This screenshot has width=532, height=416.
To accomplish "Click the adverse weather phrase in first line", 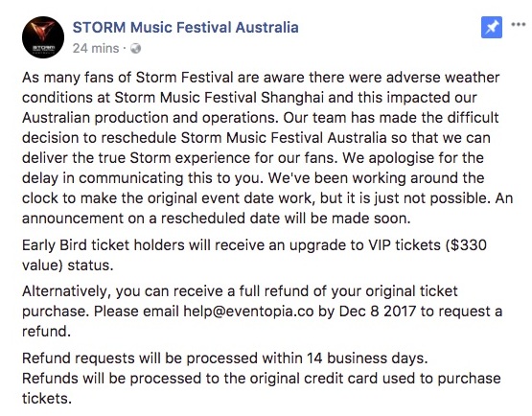I will coord(443,78).
